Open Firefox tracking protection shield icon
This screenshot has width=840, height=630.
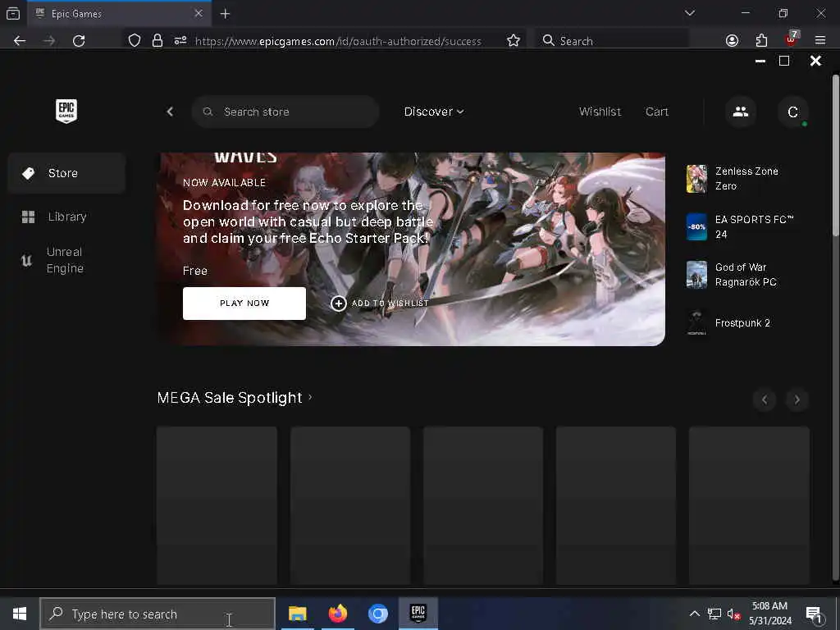(135, 41)
